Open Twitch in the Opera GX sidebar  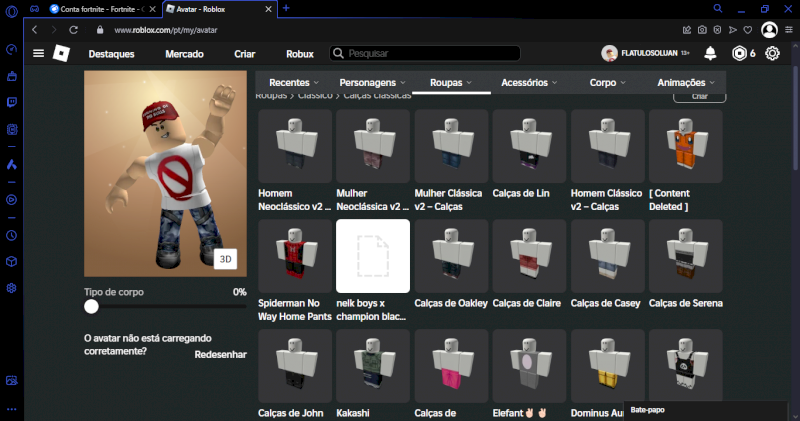(x=11, y=102)
